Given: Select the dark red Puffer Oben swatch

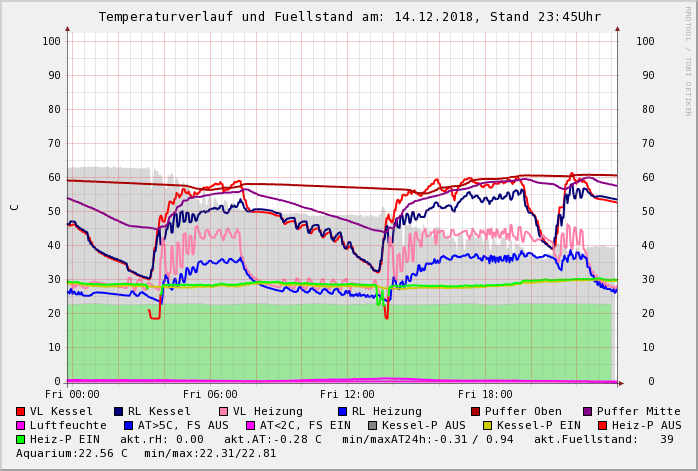Looking at the screenshot, I should (x=475, y=411).
